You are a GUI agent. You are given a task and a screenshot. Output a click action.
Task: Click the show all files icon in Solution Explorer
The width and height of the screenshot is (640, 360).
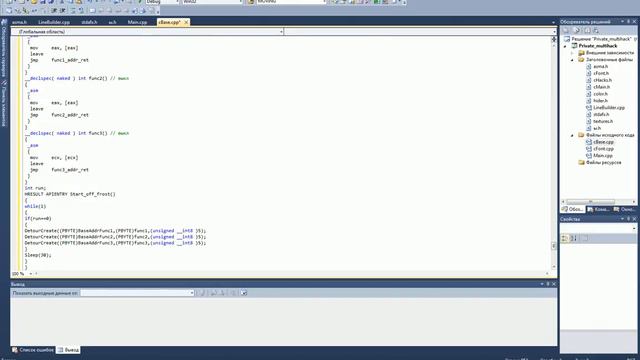576,31
